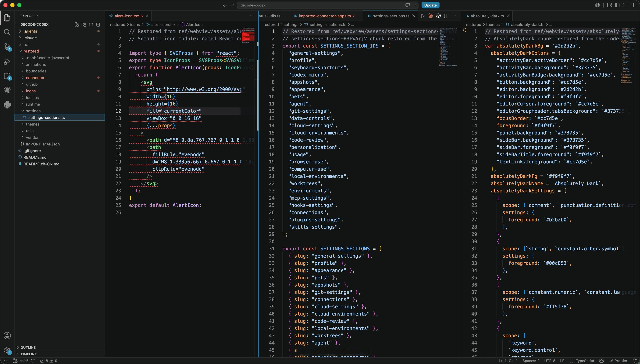Show code actions lightbulb on line 1

coord(465,30)
